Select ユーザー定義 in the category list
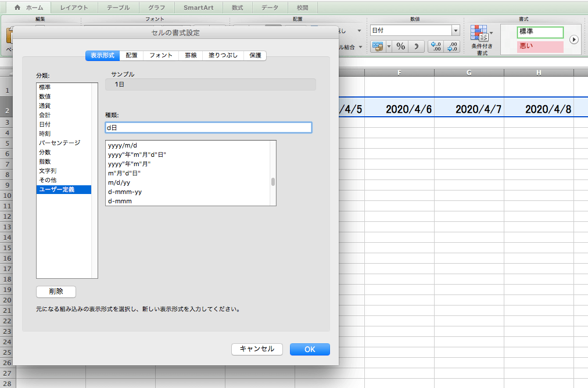 [x=64, y=189]
